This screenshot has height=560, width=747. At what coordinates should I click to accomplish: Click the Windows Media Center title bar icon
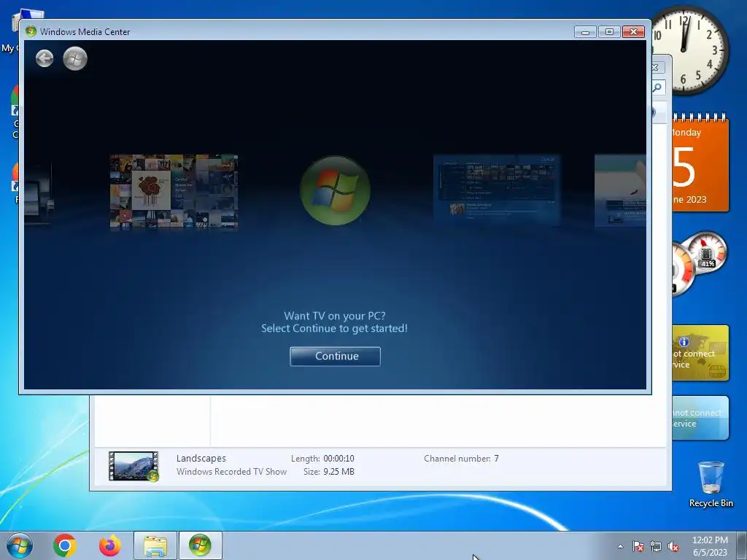tap(31, 31)
